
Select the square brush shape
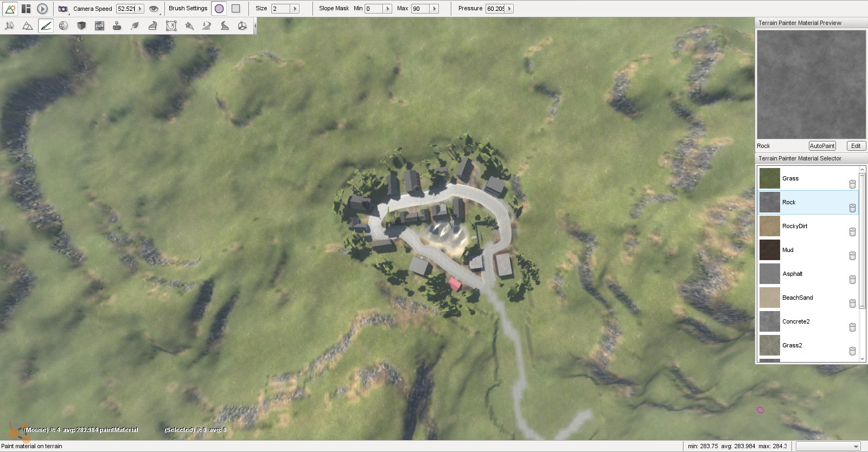pos(235,9)
